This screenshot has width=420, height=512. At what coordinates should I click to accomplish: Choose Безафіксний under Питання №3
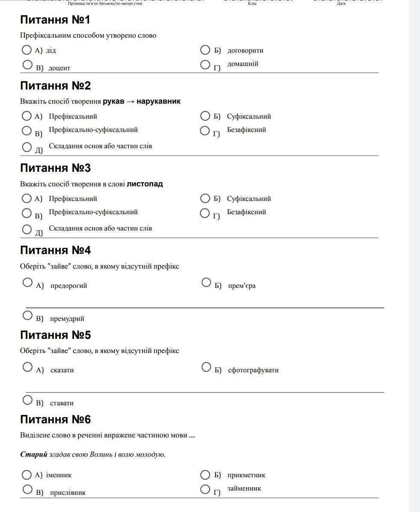[205, 213]
